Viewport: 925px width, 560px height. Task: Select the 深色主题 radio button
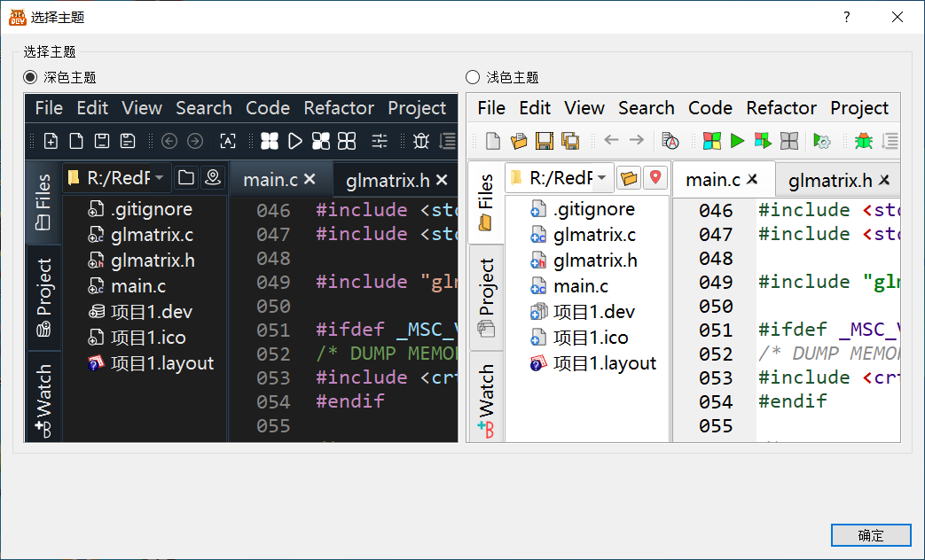click(x=30, y=77)
